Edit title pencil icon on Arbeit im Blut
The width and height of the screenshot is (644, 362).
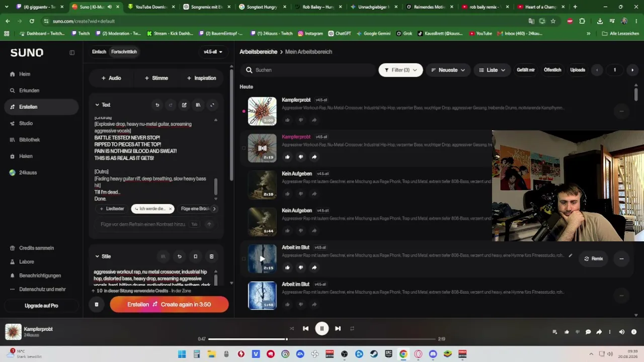click(571, 255)
